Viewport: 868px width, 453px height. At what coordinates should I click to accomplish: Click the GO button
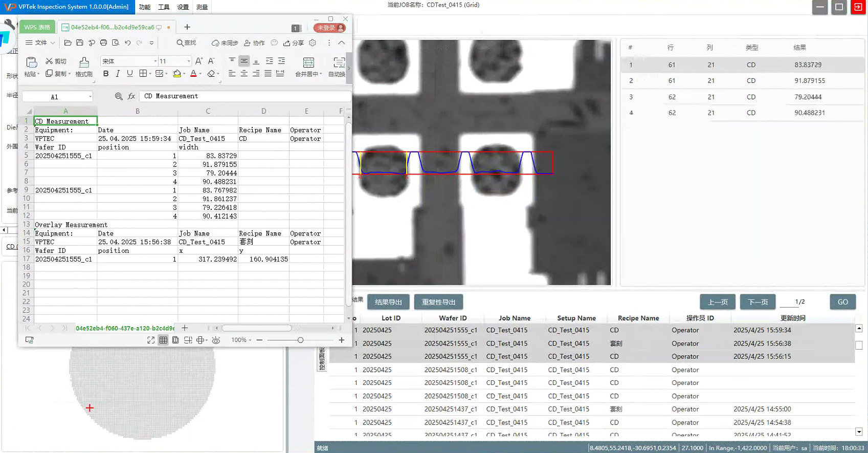click(843, 302)
